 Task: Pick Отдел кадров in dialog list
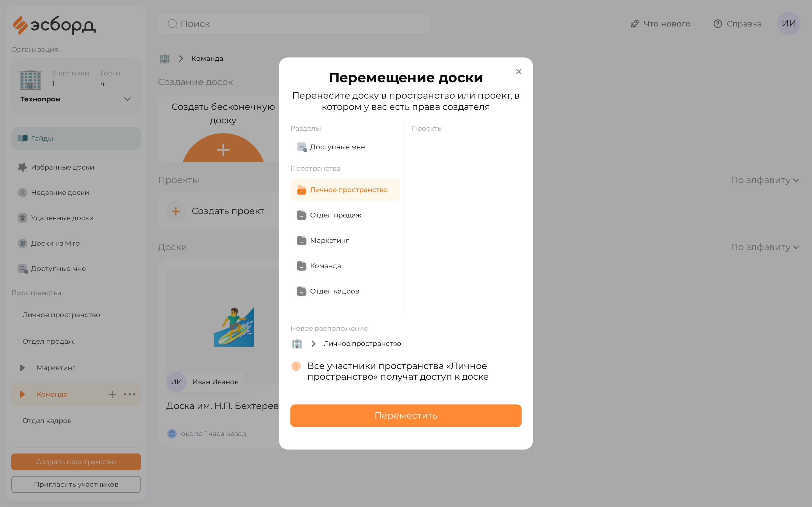345,291
